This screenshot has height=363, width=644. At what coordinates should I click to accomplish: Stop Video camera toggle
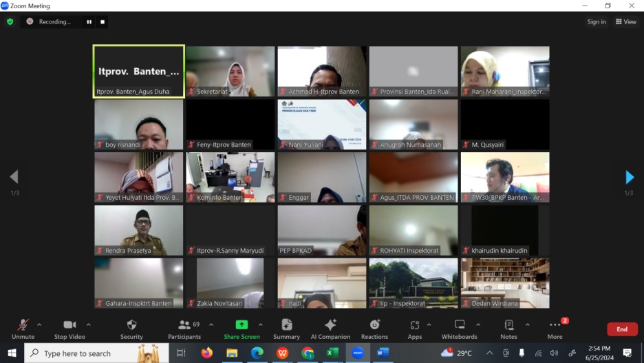(x=69, y=325)
